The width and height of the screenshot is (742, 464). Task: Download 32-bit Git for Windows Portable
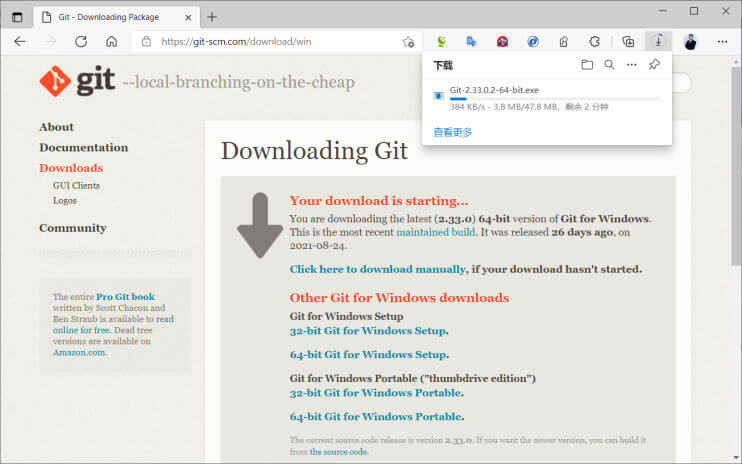pyautogui.click(x=376, y=393)
